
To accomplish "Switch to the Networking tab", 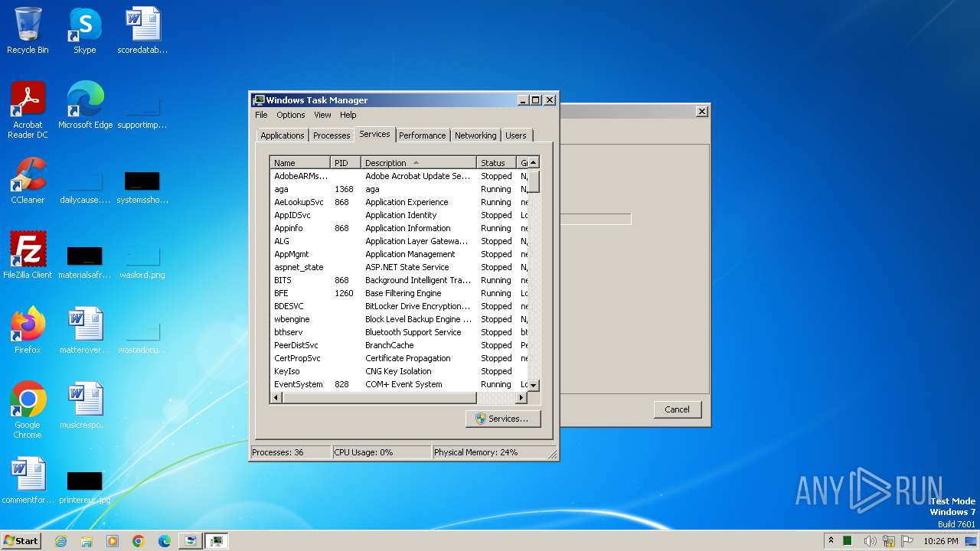I will [x=475, y=135].
